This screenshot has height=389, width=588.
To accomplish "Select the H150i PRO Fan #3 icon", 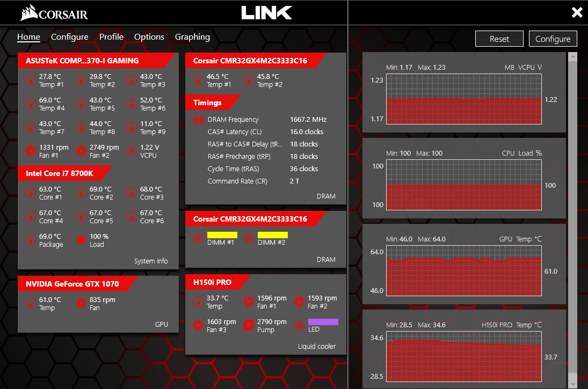I will pyautogui.click(x=198, y=326).
